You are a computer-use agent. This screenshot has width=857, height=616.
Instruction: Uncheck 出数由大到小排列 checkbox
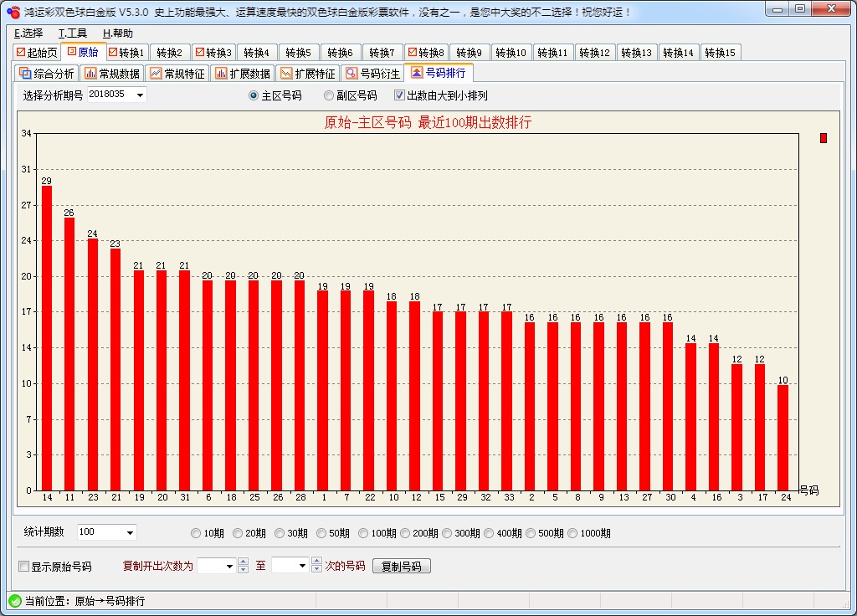pos(399,95)
